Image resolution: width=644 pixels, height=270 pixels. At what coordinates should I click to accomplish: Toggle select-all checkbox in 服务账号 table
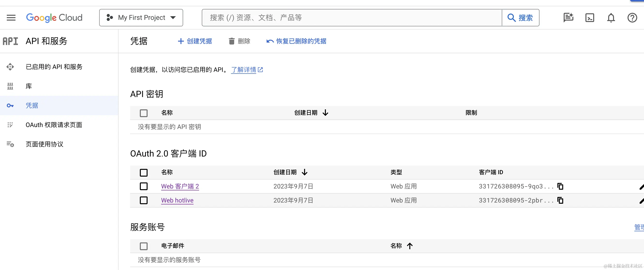(143, 246)
